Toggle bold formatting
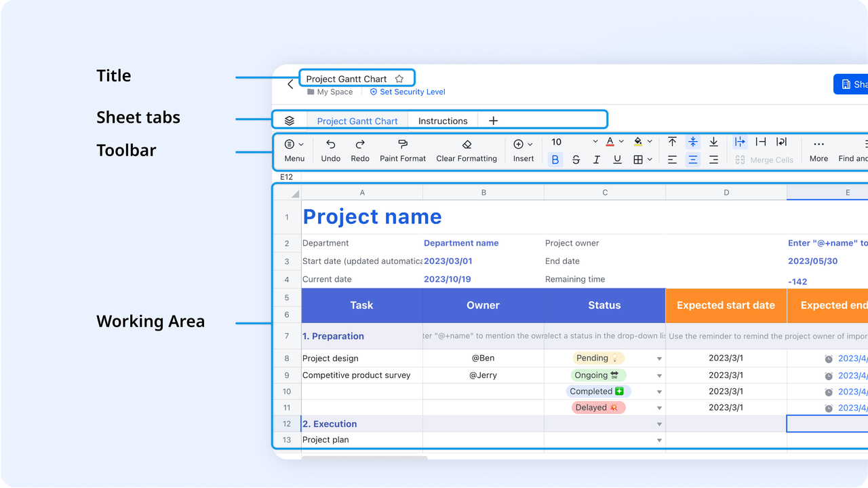The image size is (868, 488). click(555, 159)
